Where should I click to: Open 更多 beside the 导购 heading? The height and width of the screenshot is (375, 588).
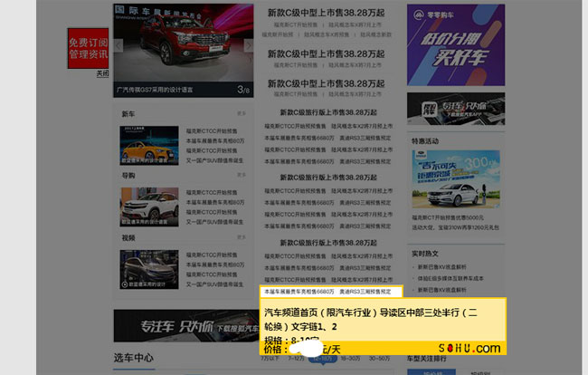[242, 175]
